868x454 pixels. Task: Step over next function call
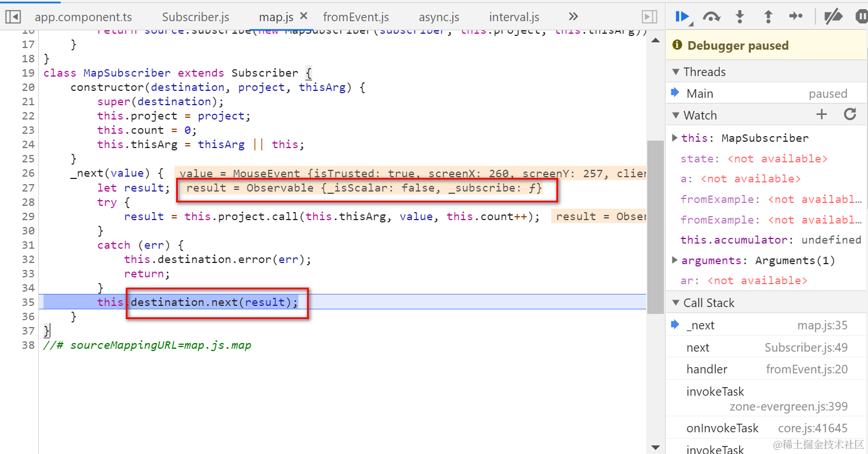coord(711,17)
